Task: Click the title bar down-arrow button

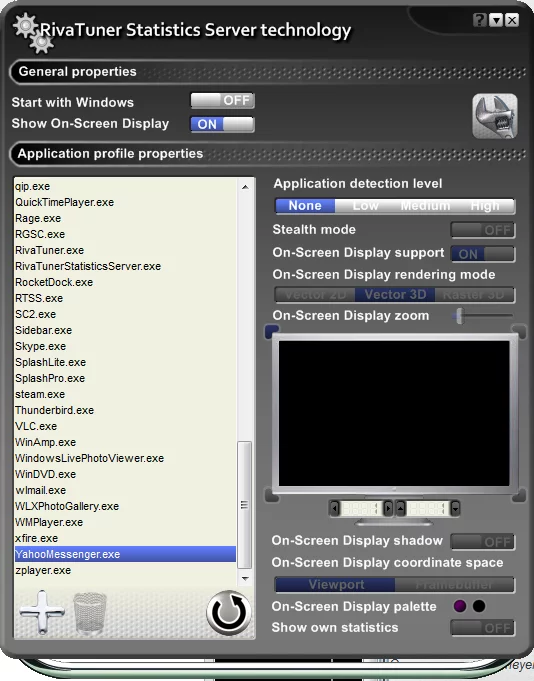Action: point(496,20)
